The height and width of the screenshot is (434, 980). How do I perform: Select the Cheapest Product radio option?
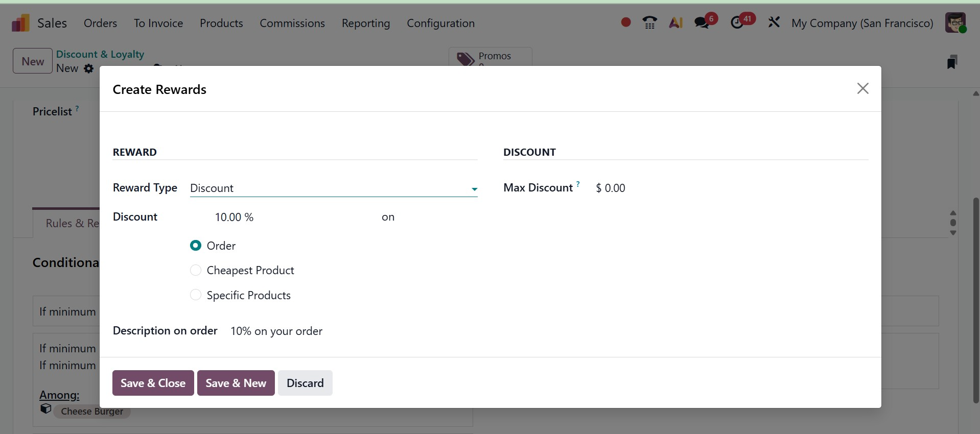196,270
